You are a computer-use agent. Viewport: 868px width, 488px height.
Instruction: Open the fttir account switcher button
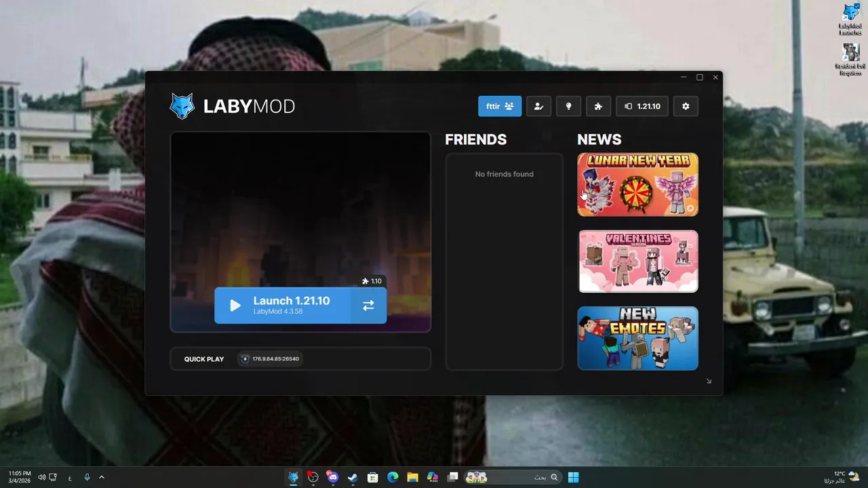(x=500, y=106)
